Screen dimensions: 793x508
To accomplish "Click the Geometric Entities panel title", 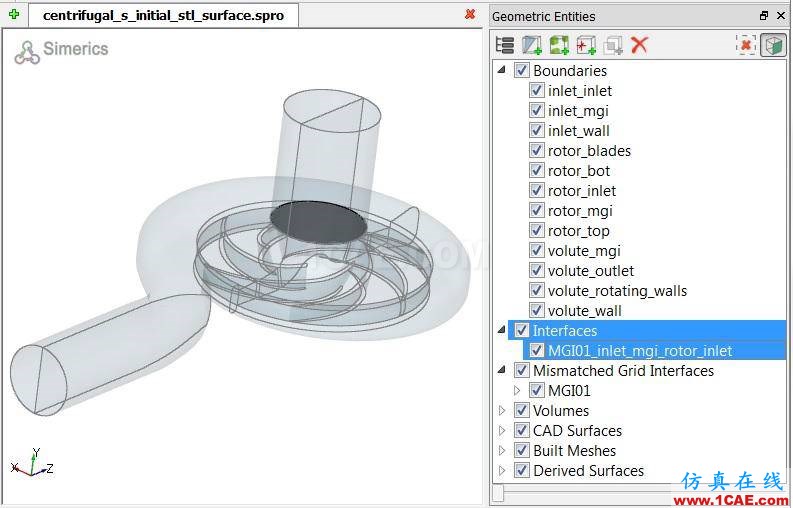I will 543,17.
